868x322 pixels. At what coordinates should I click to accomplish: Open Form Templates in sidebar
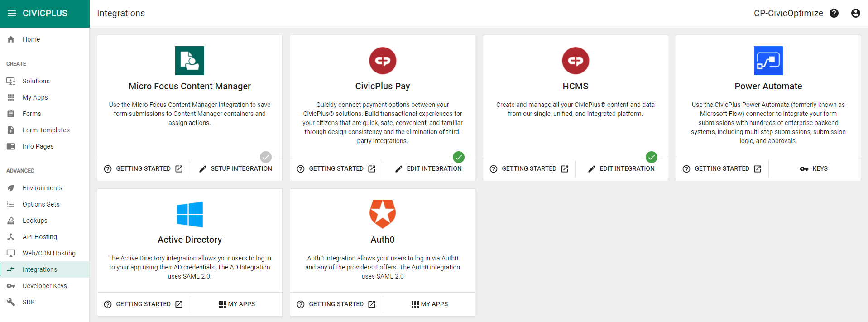point(45,130)
